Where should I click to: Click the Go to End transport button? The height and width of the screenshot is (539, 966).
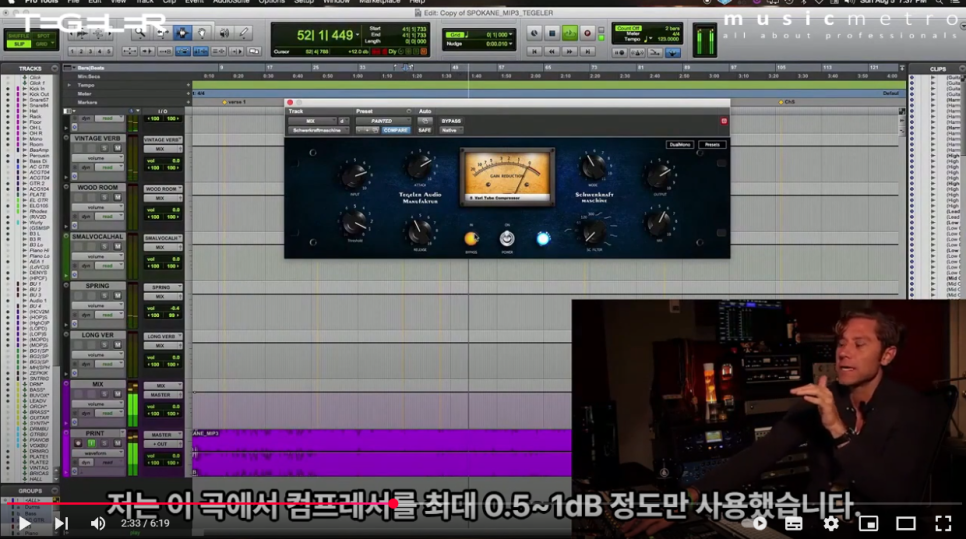click(x=588, y=52)
